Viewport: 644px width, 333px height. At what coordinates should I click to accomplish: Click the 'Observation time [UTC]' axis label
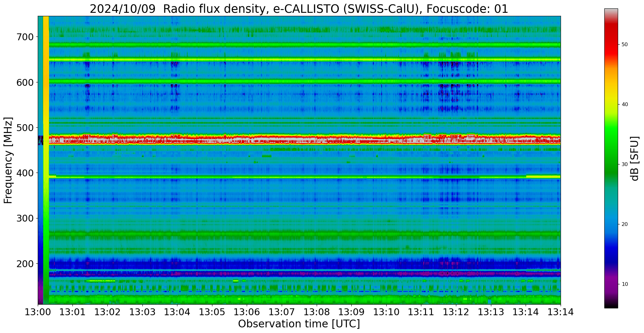tap(299, 324)
